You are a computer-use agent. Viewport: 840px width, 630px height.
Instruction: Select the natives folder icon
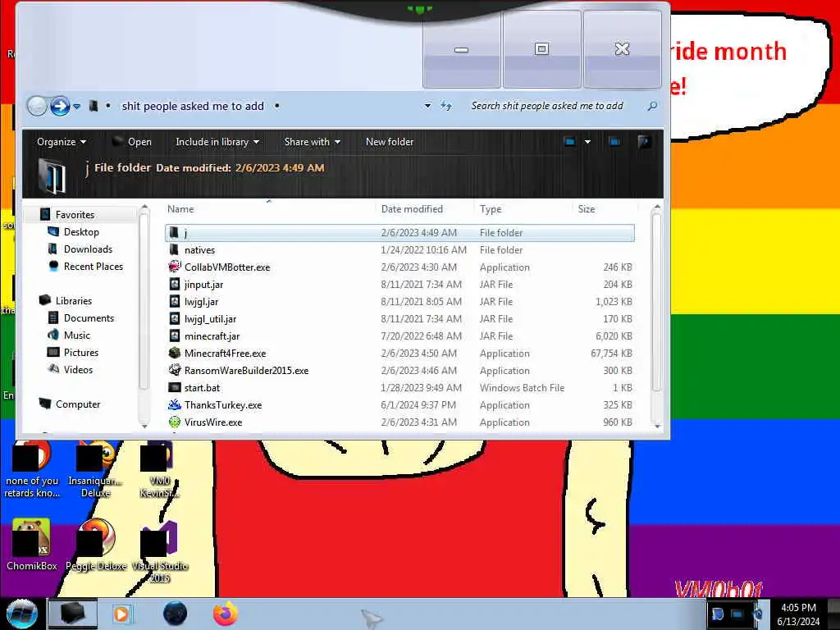[x=174, y=249]
